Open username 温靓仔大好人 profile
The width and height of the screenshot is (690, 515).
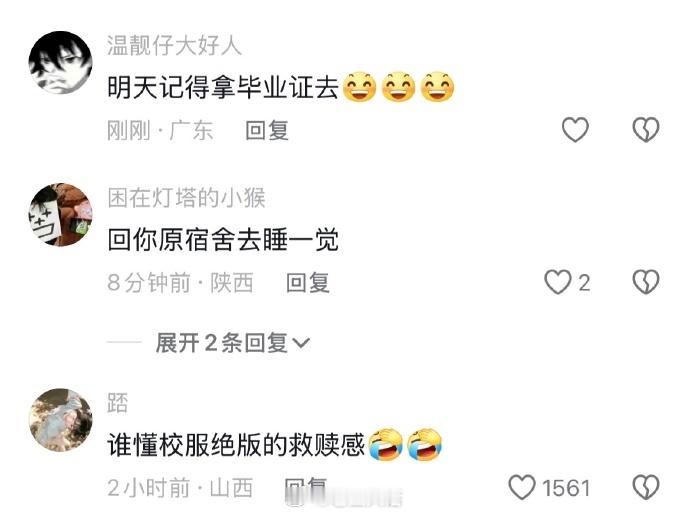pos(174,46)
